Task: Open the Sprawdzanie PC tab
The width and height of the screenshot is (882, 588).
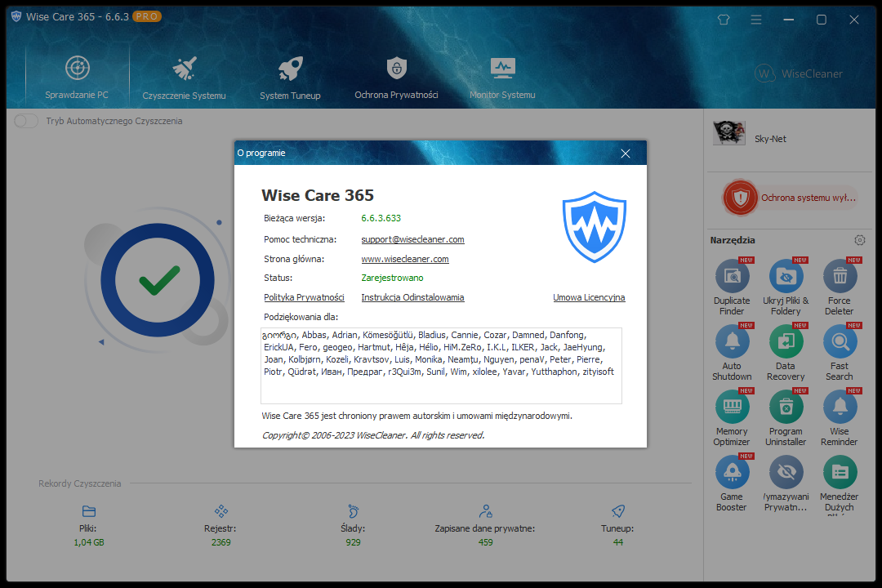Action: coord(77,77)
